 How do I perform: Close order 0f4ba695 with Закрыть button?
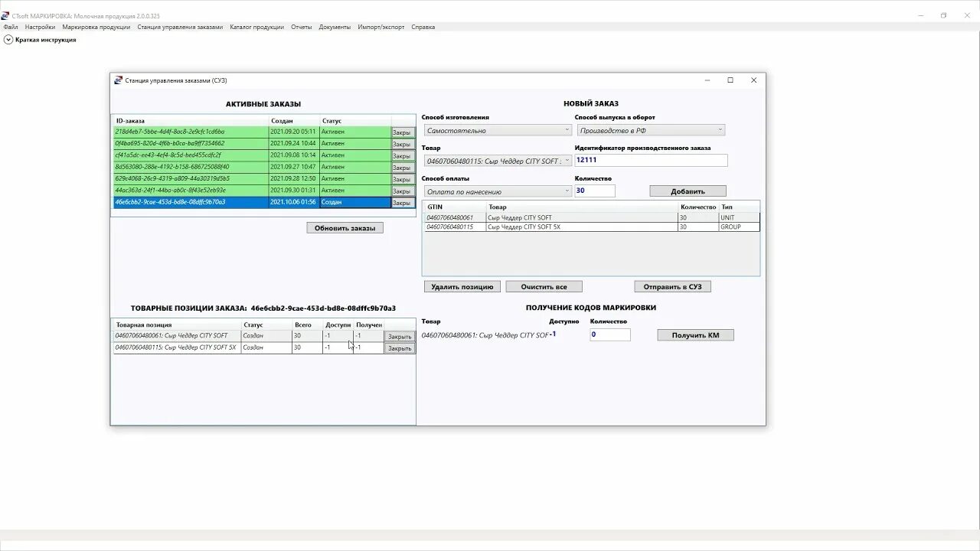pos(403,144)
